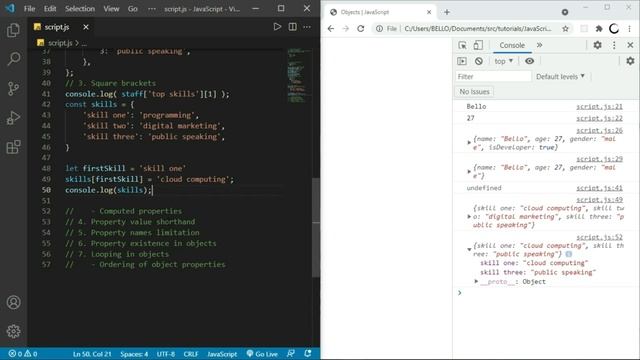The width and height of the screenshot is (640, 360).
Task: Click errors and warnings status indicator
Action: click(23, 354)
